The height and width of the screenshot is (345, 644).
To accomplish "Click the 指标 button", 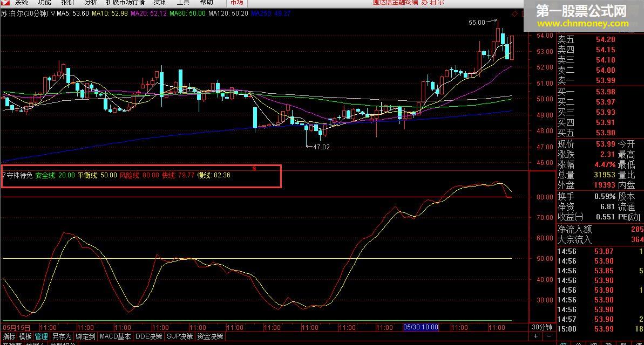I will click(9, 336).
